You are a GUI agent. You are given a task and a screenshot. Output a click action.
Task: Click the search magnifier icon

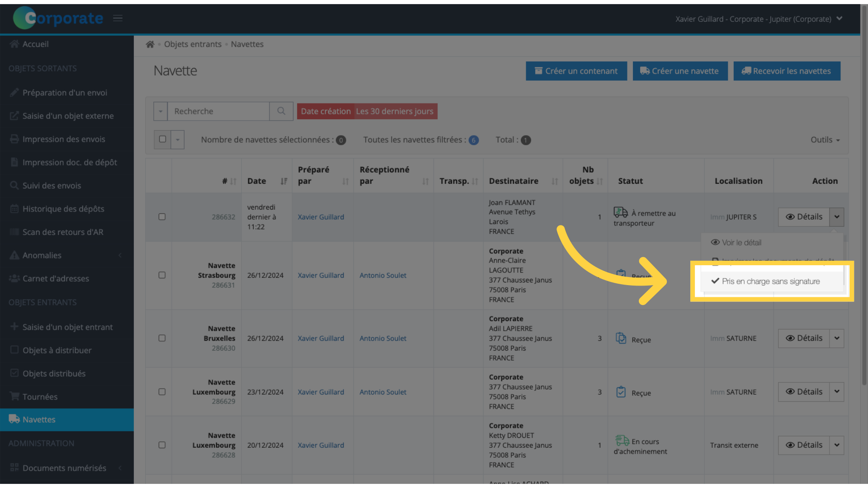point(281,111)
